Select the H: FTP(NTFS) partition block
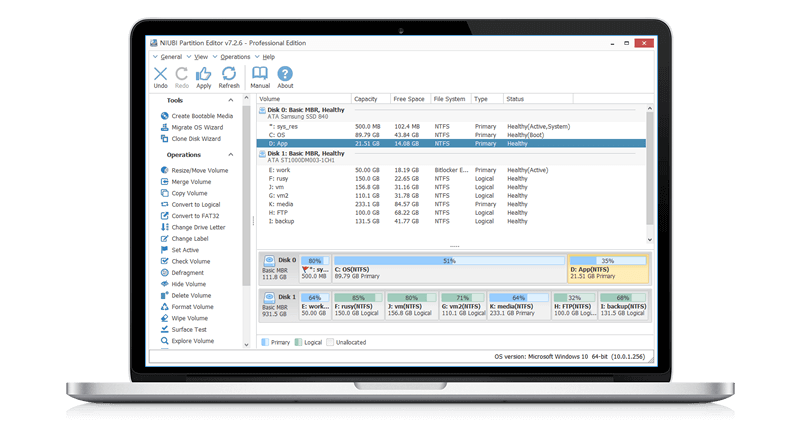Image resolution: width=800 pixels, height=436 pixels. pyautogui.click(x=574, y=305)
